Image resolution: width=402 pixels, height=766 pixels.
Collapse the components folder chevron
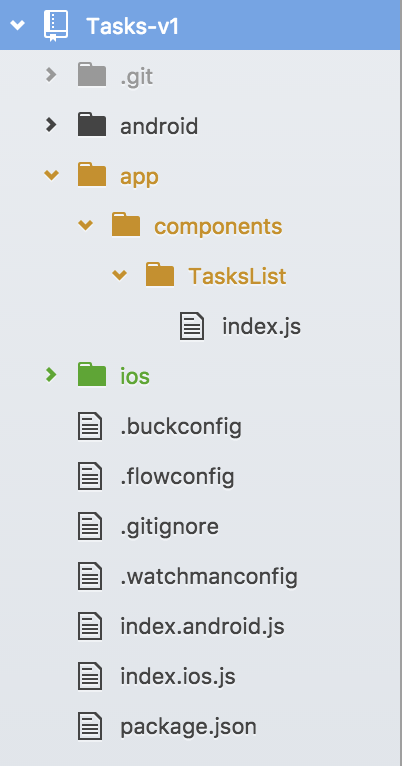(x=85, y=225)
